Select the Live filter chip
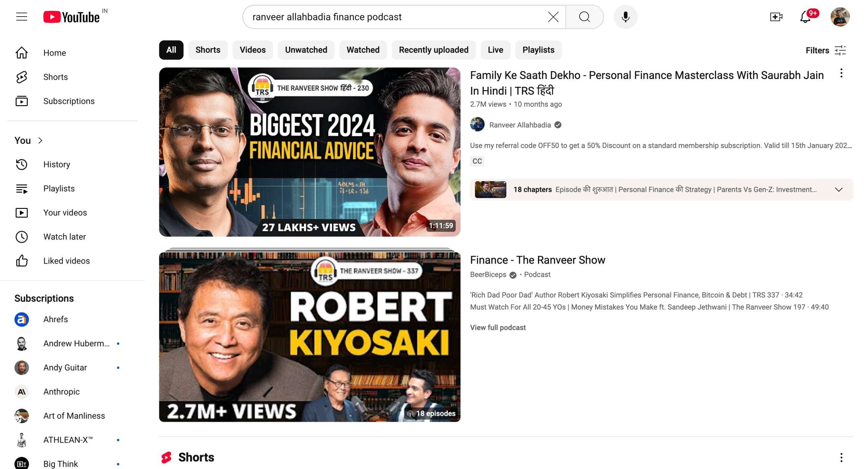 pos(495,50)
